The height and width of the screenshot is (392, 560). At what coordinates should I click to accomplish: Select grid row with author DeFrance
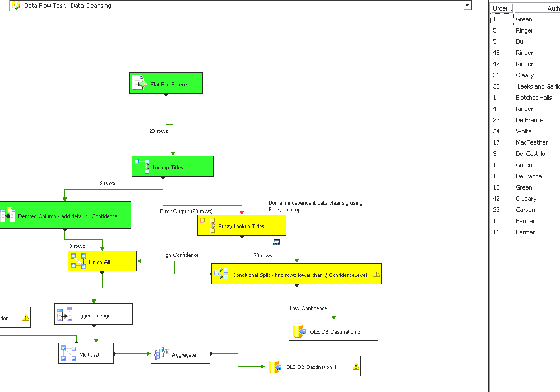click(525, 176)
